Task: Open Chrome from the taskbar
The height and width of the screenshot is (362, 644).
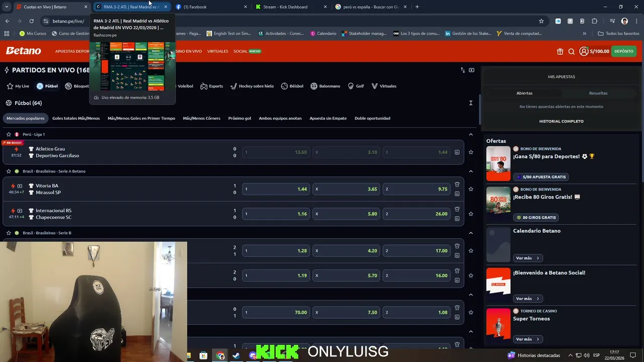Action: (x=220, y=355)
